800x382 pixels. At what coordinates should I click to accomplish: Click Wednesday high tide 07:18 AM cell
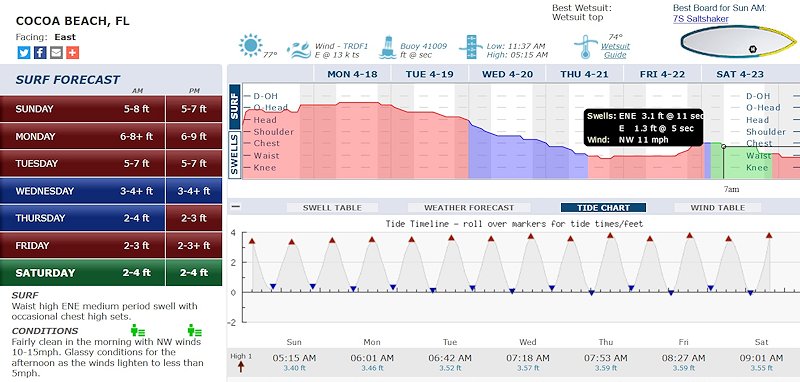(528, 362)
